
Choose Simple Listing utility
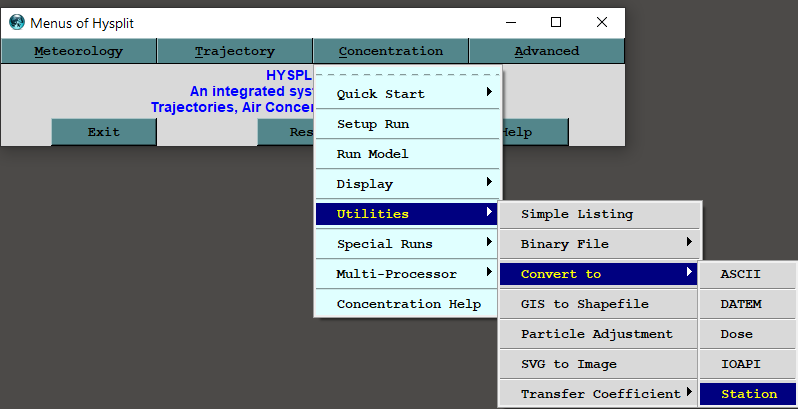[x=600, y=214]
